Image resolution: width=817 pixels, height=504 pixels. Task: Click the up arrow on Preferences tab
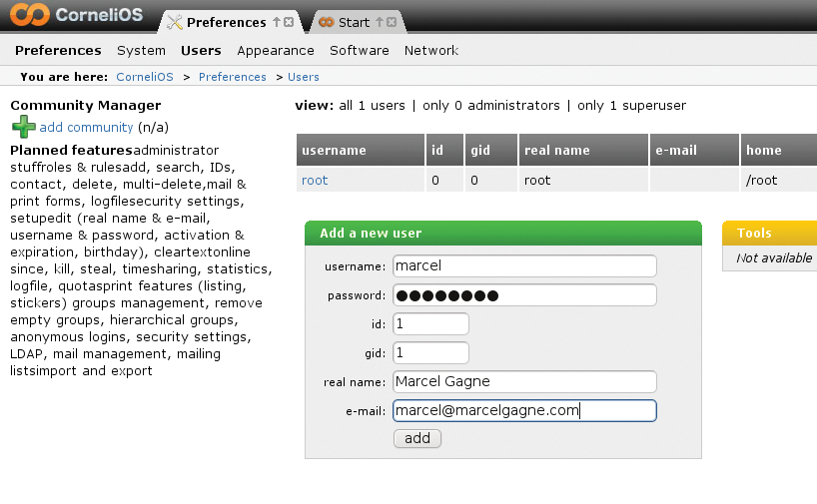[x=276, y=22]
